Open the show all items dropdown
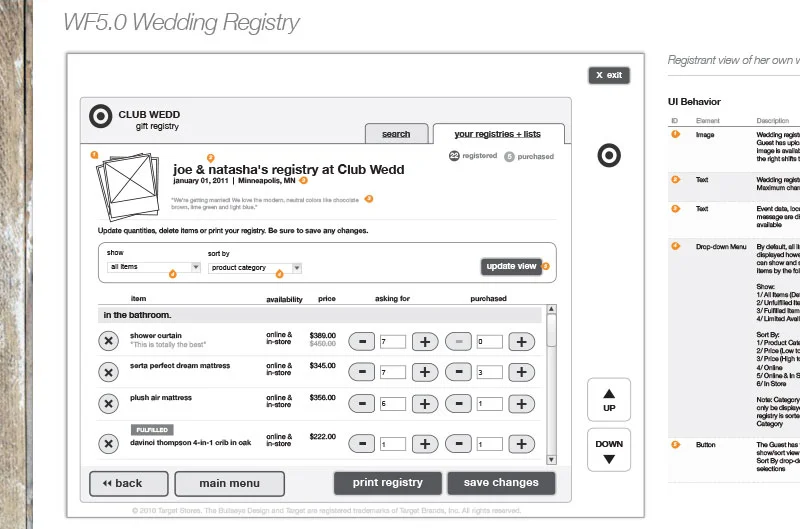This screenshot has height=529, width=800. (154, 267)
